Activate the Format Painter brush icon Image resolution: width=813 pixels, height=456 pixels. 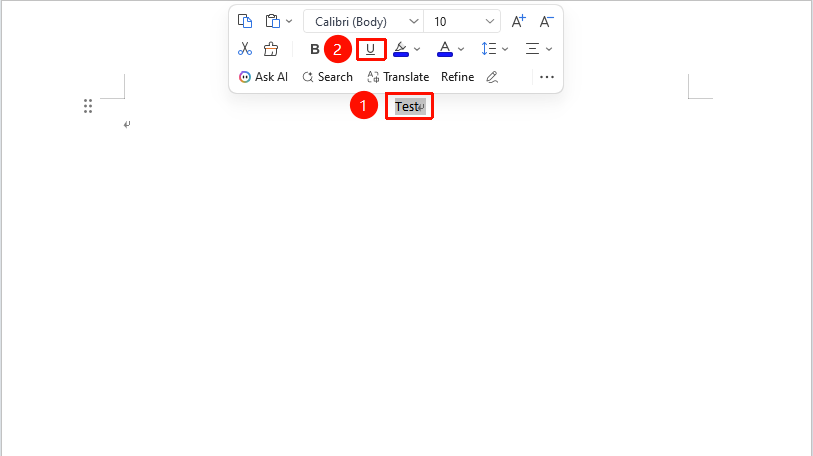point(271,49)
